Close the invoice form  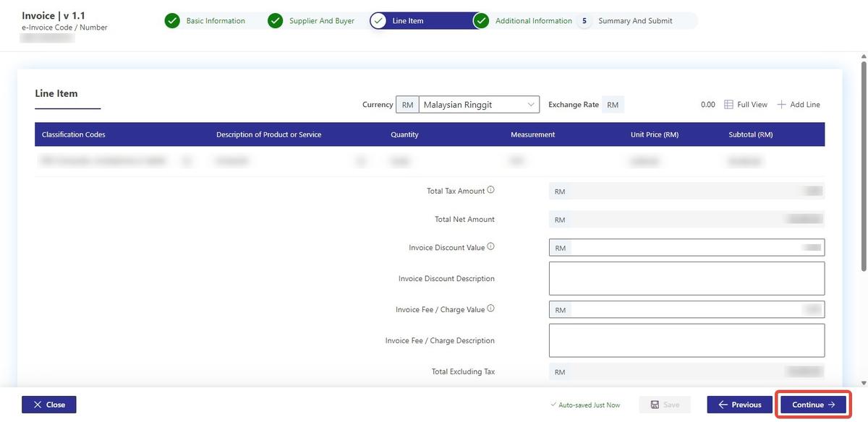48,405
